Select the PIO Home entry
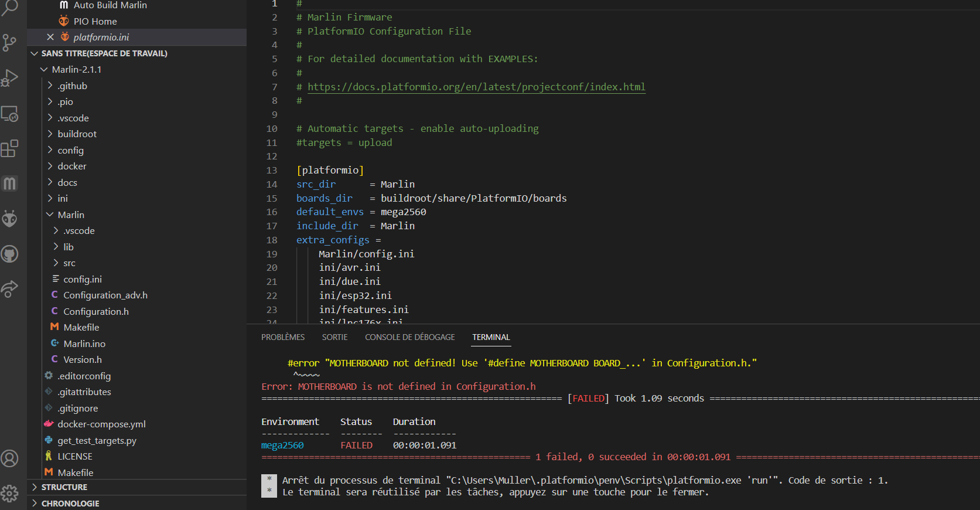 [x=95, y=21]
